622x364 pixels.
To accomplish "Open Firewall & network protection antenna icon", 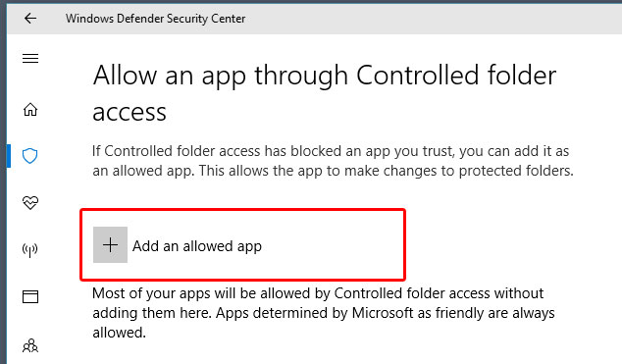I will point(30,250).
